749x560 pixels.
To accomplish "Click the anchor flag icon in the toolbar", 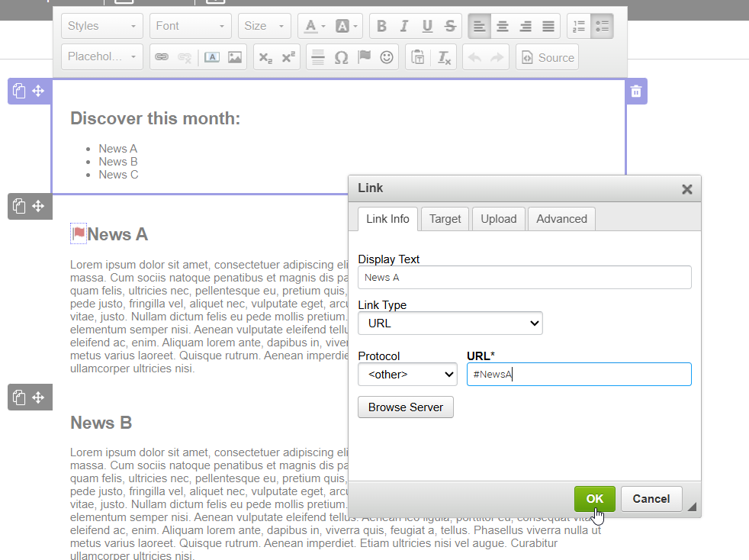I will (364, 57).
